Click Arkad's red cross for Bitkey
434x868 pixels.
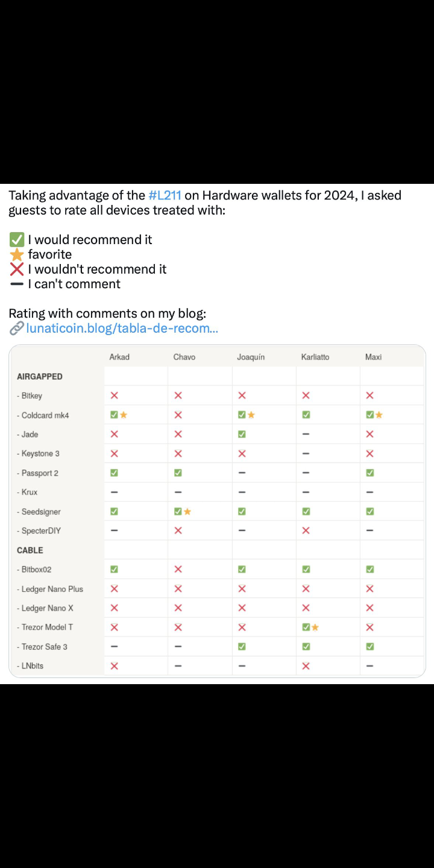115,395
